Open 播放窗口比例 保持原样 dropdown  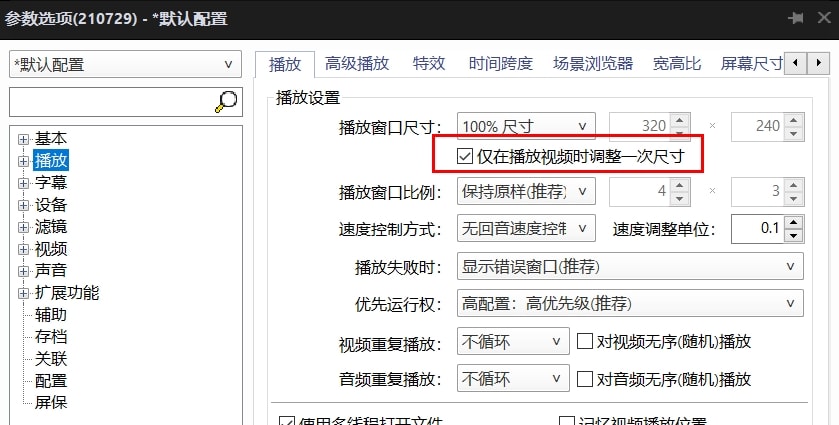click(x=526, y=191)
